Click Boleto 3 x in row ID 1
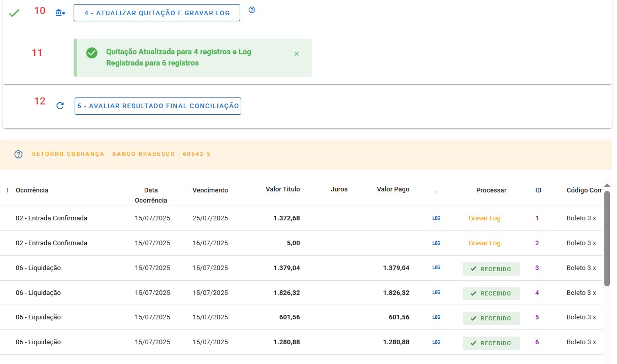Screen dimensions: 617x364 coord(581,218)
